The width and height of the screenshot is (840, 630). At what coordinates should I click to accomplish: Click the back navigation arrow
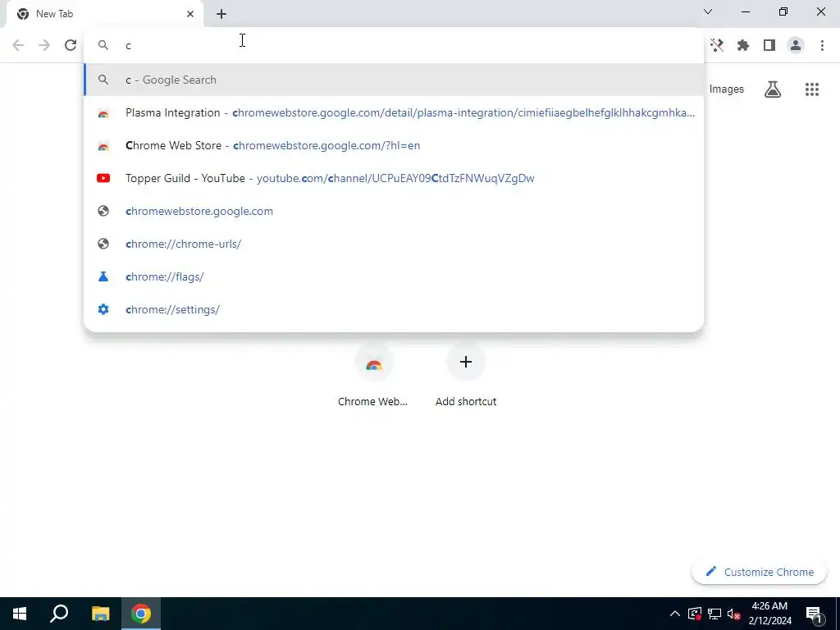point(18,45)
